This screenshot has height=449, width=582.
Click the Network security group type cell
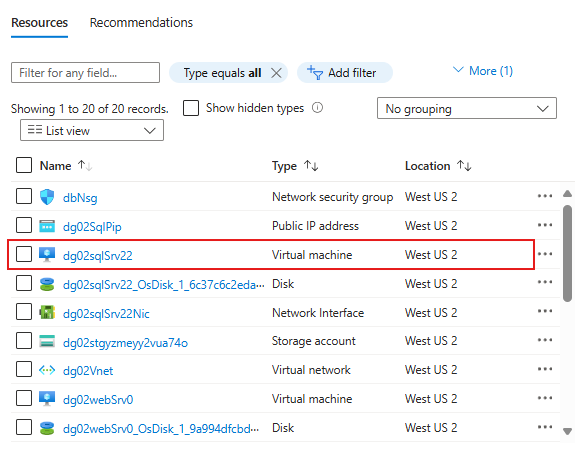click(333, 197)
